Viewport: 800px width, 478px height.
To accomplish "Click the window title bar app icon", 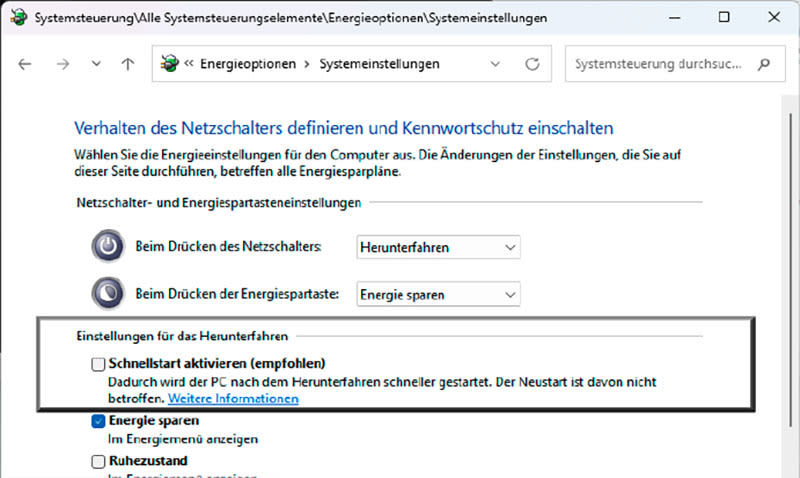I will (16, 17).
